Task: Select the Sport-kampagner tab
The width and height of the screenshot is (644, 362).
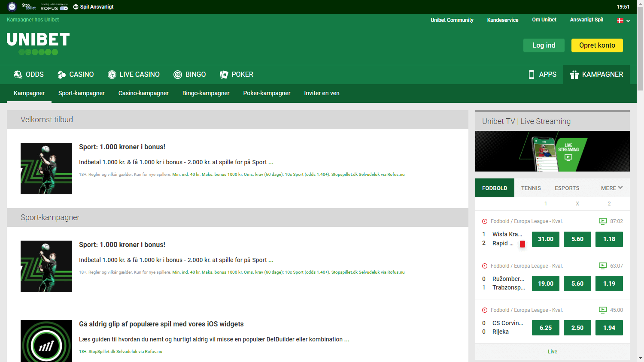Action: (82, 93)
